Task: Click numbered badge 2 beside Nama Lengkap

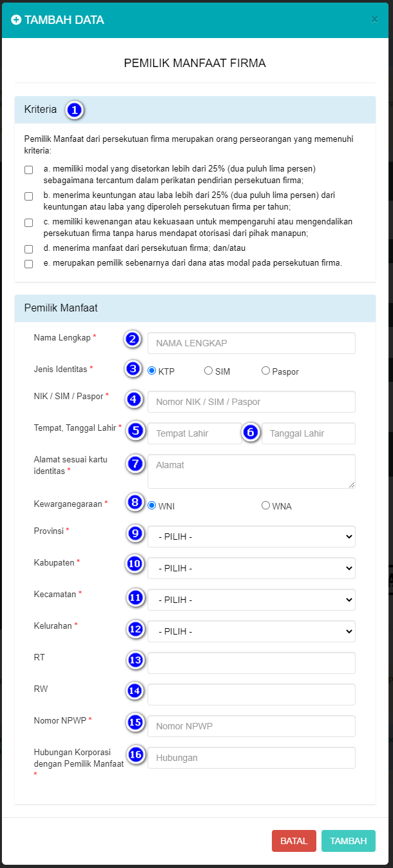Action: click(134, 339)
